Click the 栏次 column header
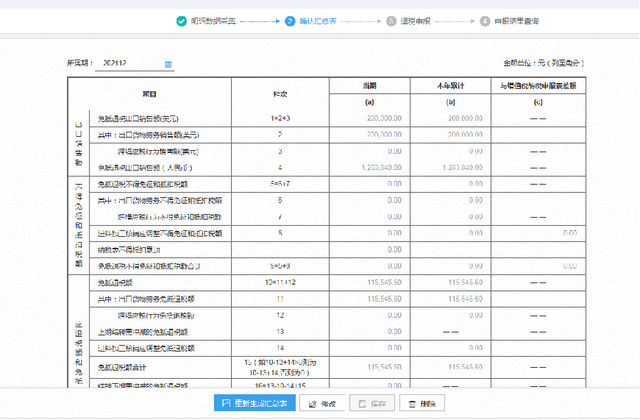The width and height of the screenshot is (640, 420). tap(280, 94)
